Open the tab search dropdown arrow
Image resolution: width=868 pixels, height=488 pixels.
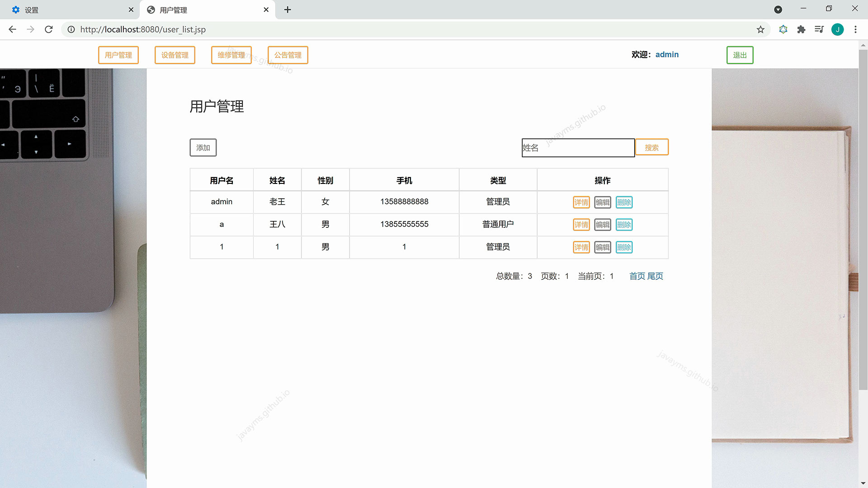tap(778, 9)
